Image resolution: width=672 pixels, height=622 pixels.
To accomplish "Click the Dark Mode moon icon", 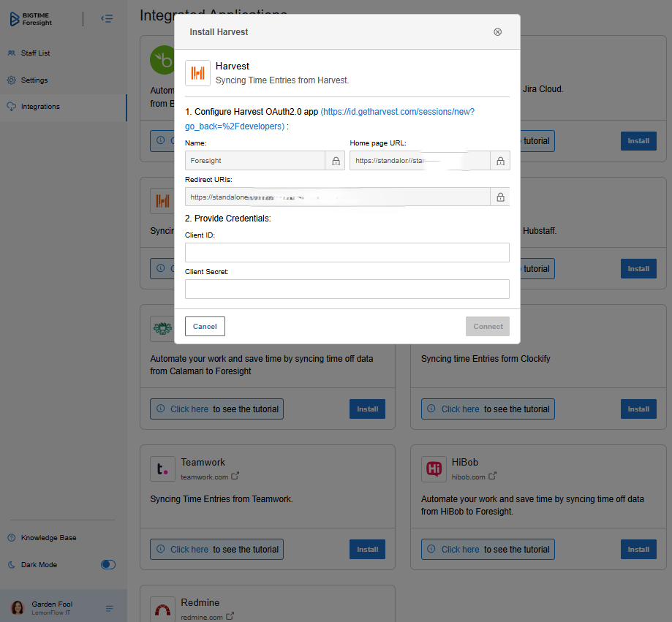I will pyautogui.click(x=12, y=564).
